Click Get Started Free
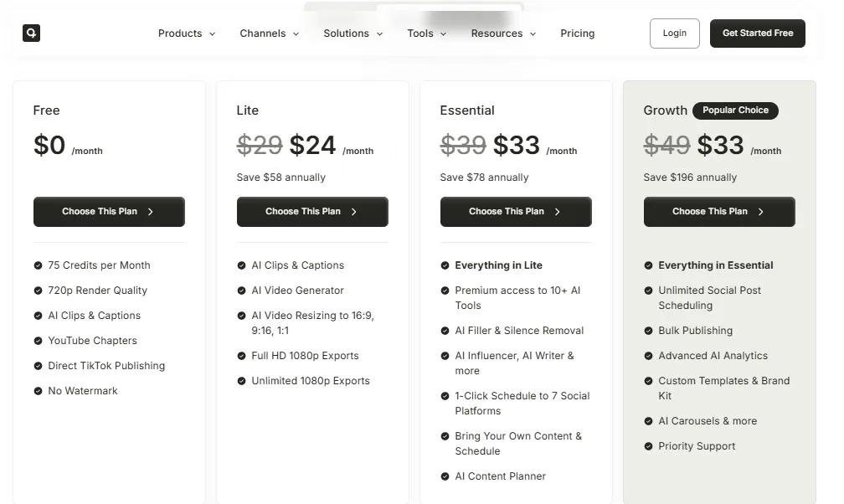This screenshot has height=504, width=844. 757,33
